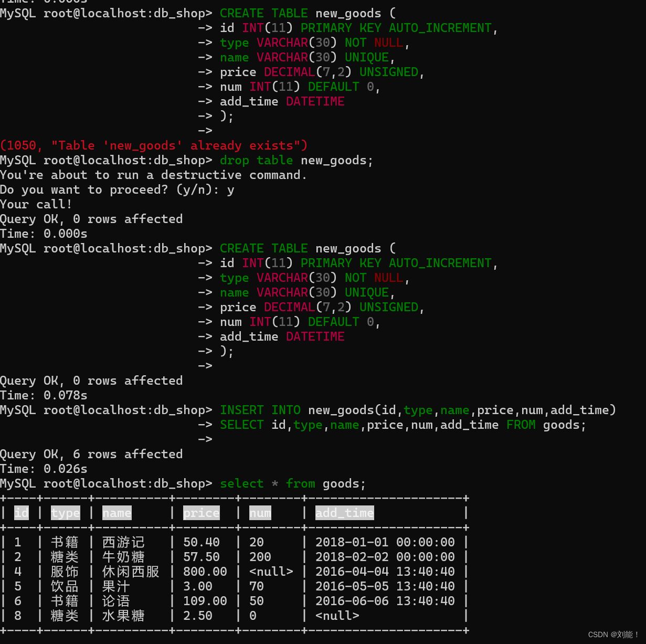Click the price value '109.00'
646x644 pixels.
coord(205,601)
